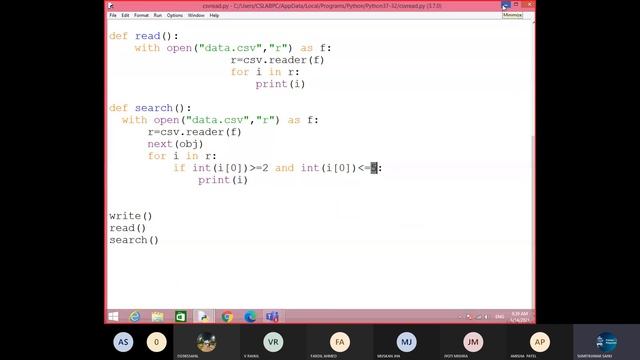This screenshot has height=360, width=640.
Task: Open the Edit menu
Action: (125, 15)
